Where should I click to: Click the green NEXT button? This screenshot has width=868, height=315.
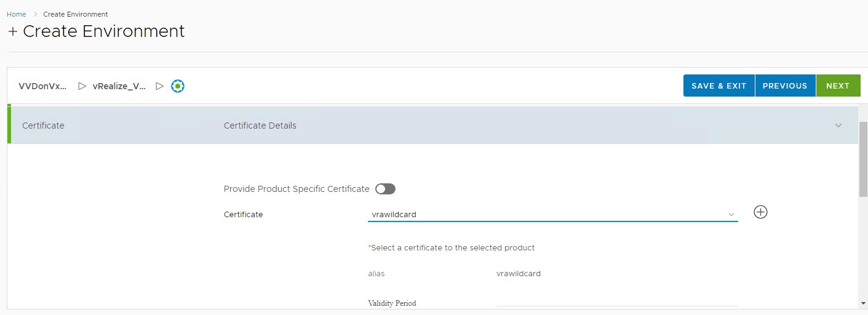838,86
